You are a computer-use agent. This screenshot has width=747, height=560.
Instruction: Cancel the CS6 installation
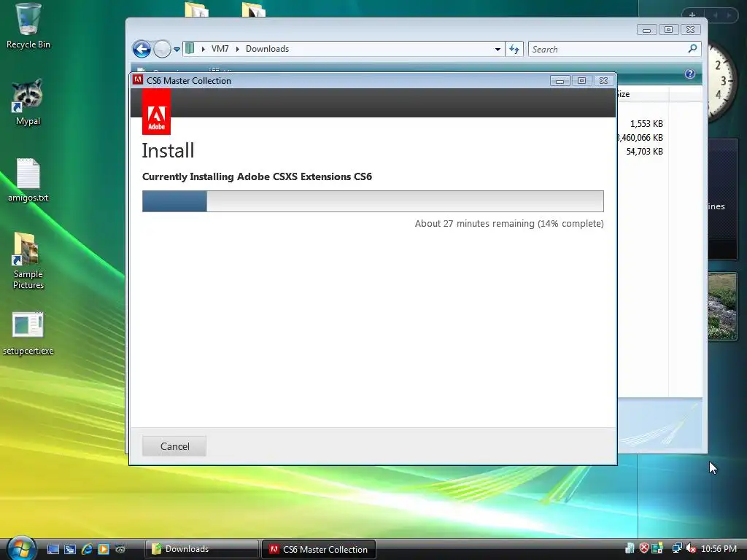click(x=174, y=446)
